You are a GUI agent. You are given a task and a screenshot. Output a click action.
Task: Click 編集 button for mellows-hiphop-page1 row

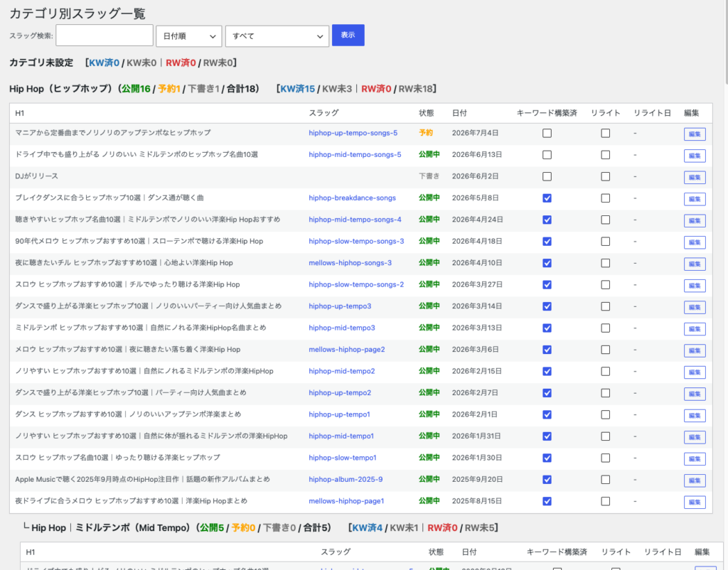695,502
